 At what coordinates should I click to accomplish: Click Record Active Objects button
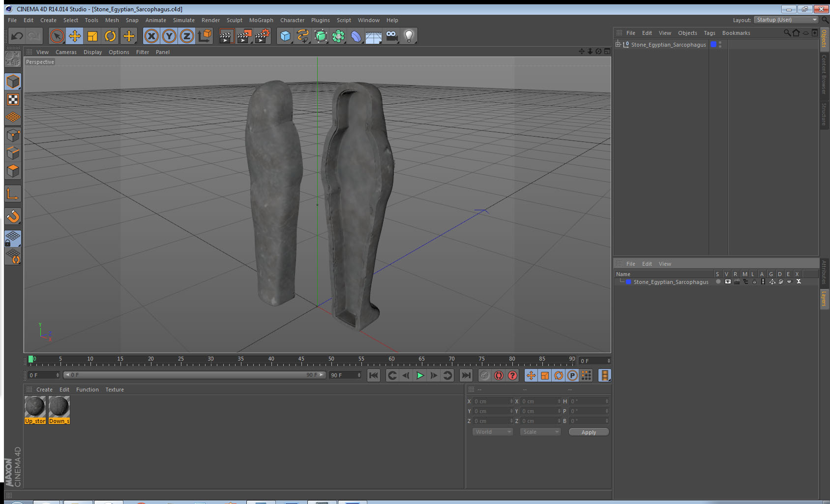click(x=485, y=375)
